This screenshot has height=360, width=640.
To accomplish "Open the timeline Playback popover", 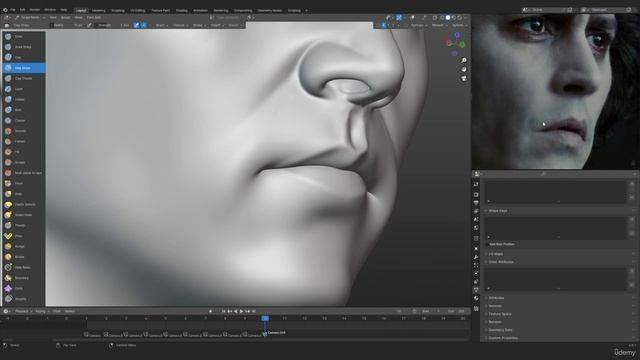I will pyautogui.click(x=23, y=311).
